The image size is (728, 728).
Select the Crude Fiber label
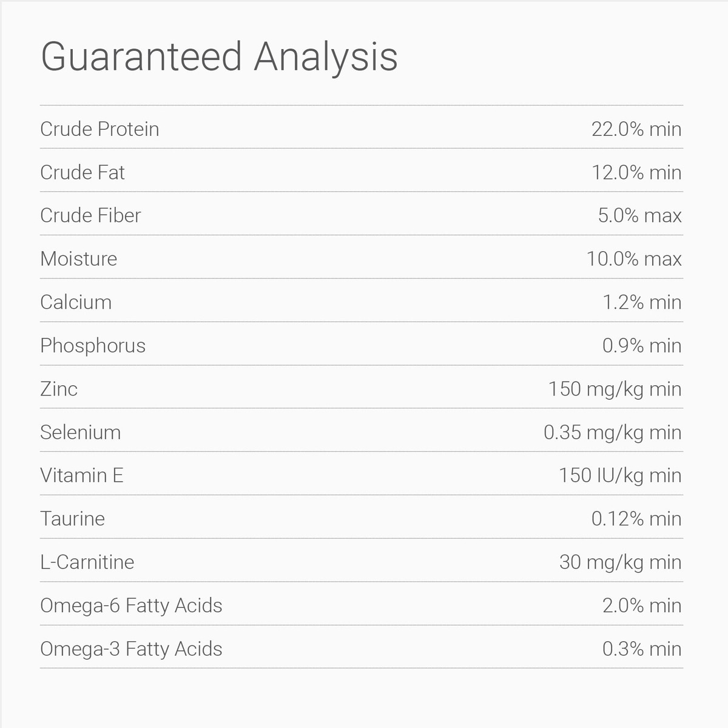pos(90,216)
